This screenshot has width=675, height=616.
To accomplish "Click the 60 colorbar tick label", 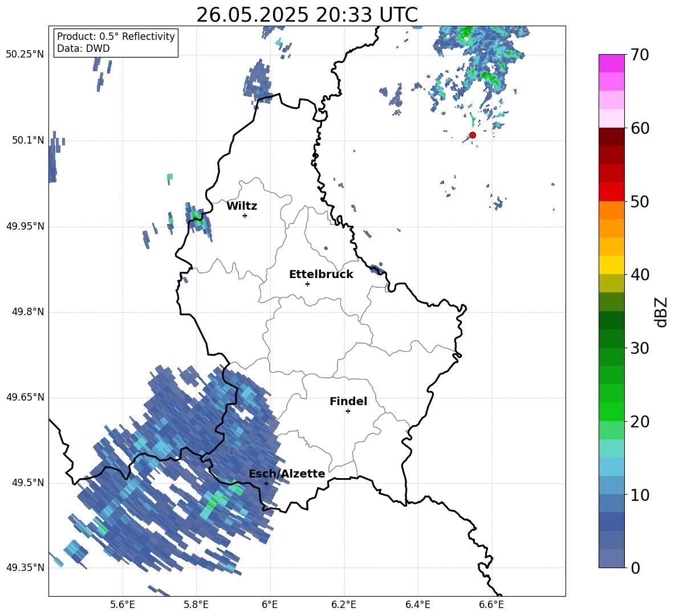I will [x=640, y=128].
